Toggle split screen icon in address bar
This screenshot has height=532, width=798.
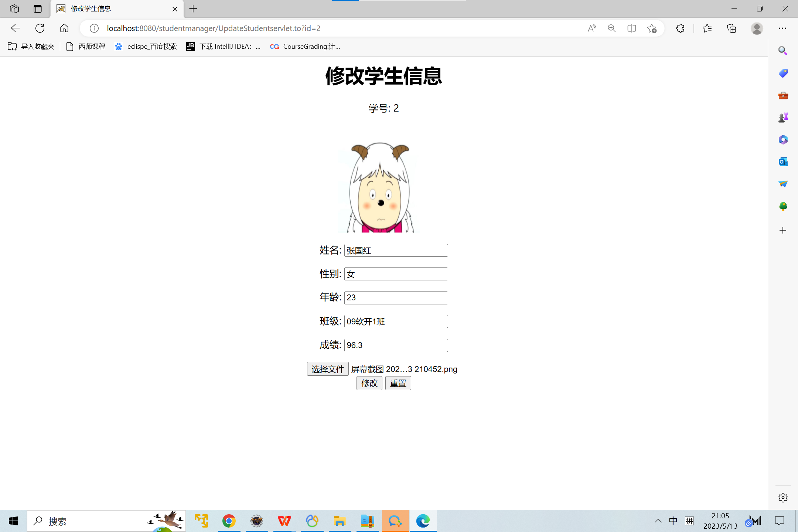click(632, 28)
